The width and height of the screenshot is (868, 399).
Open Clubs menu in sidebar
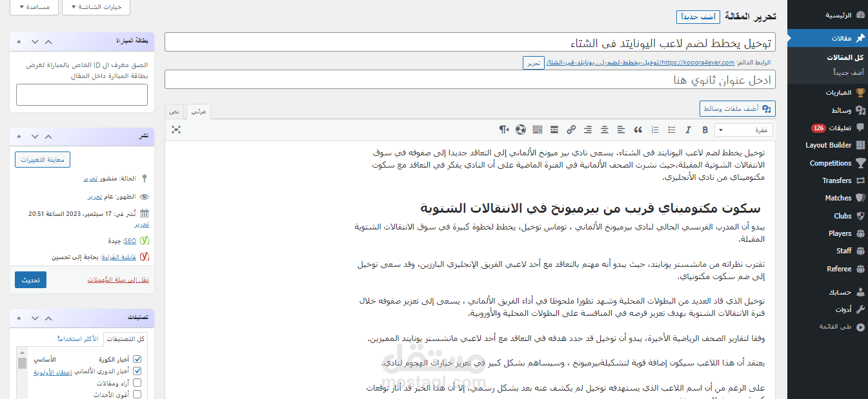coord(827,216)
